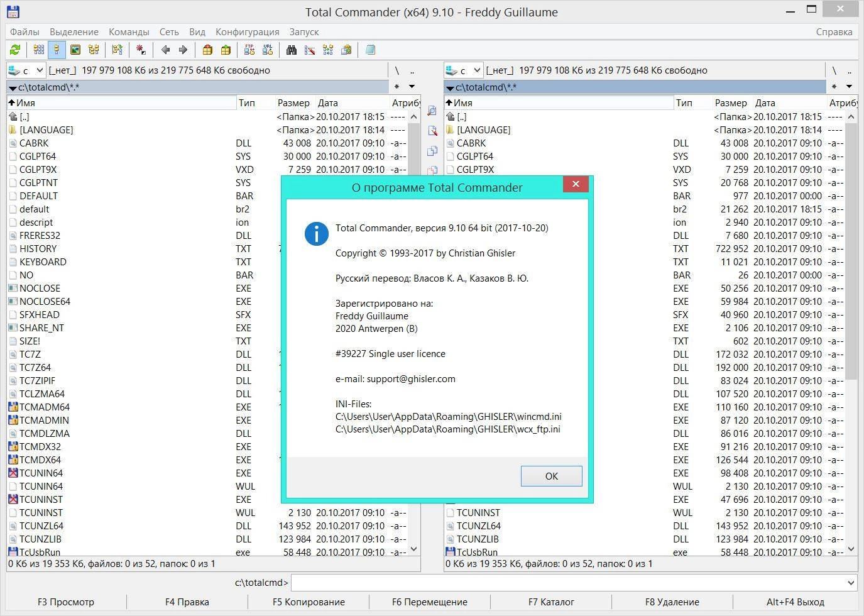This screenshot has height=616, width=864.
Task: Click F5 Копирование button
Action: (309, 602)
